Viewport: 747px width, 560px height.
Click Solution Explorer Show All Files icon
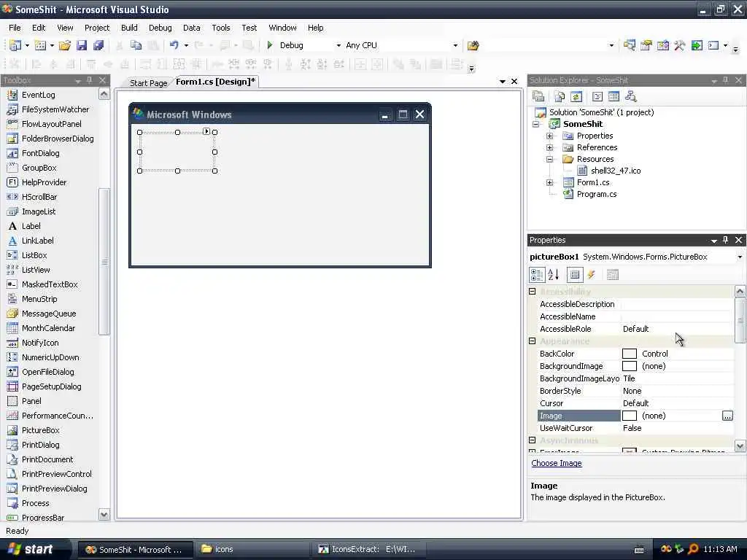pos(560,97)
